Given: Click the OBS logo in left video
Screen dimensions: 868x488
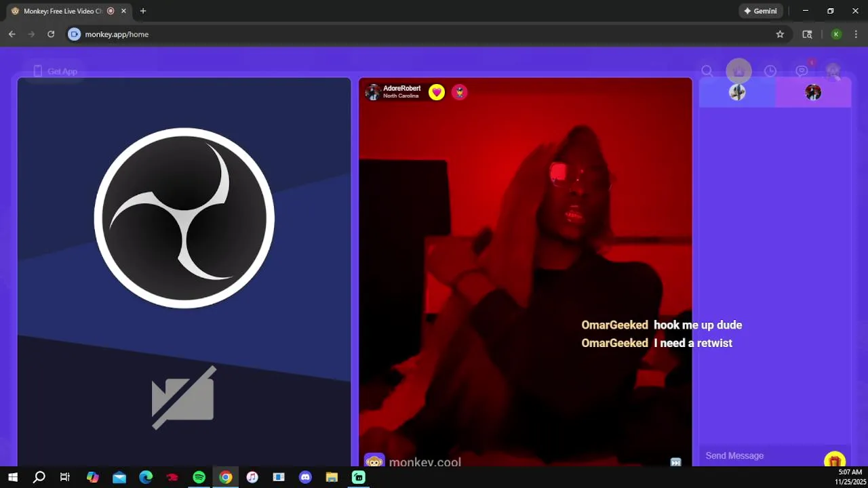Looking at the screenshot, I should tap(184, 218).
